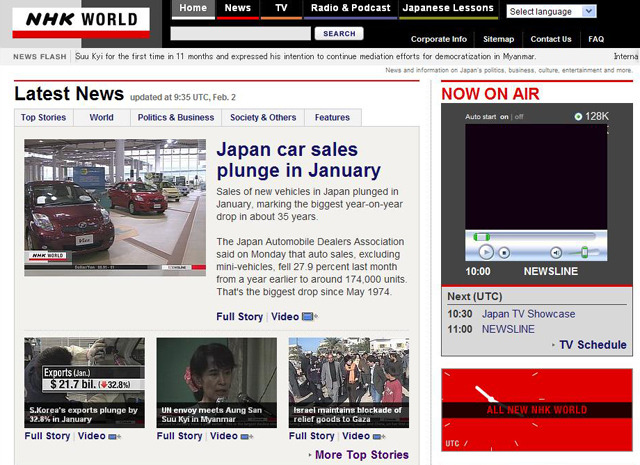Open S.Korea exports plunge thumbnail
The image size is (640, 465).
tap(84, 383)
